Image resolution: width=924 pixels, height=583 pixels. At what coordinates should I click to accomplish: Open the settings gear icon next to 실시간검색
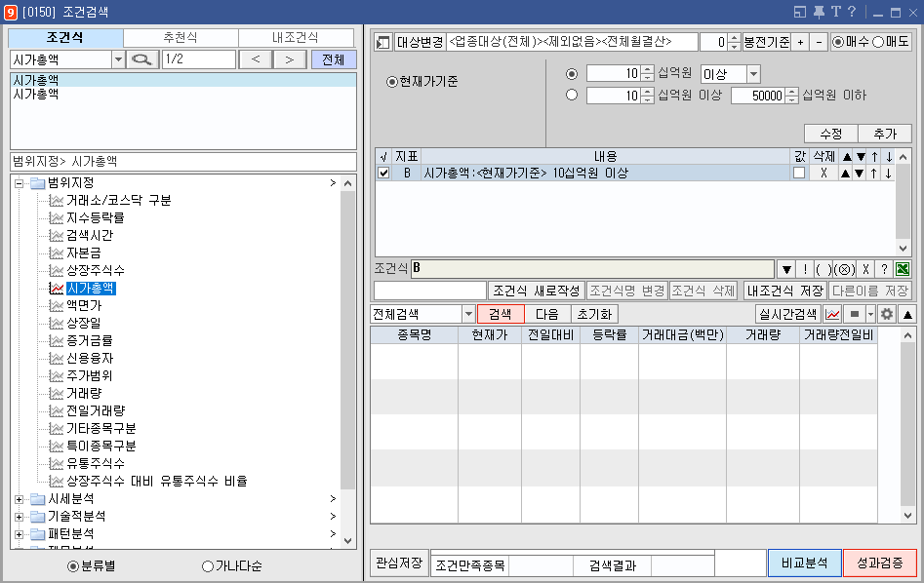[x=888, y=314]
